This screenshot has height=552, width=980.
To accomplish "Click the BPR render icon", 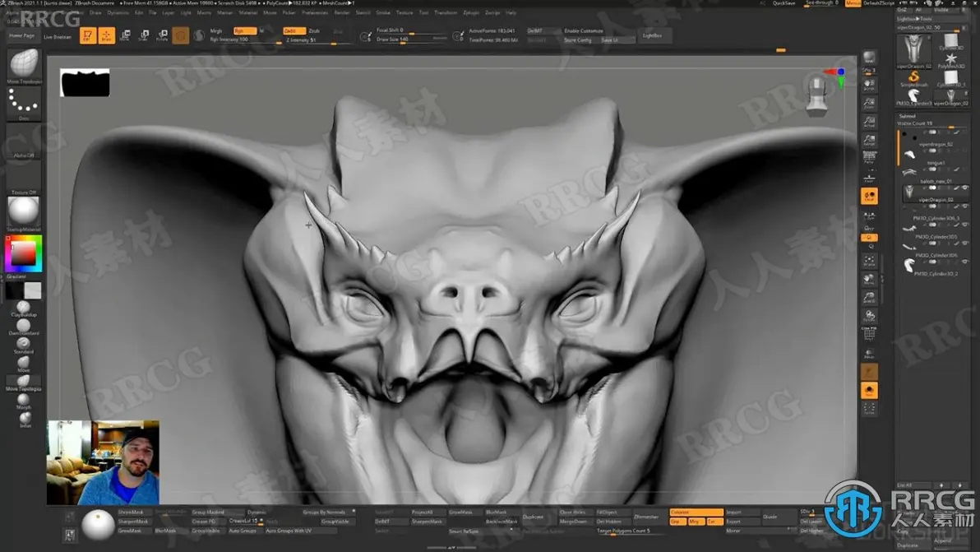I will point(869,58).
